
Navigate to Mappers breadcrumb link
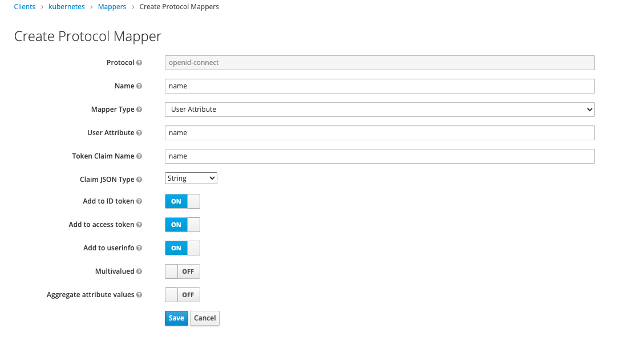coord(112,7)
